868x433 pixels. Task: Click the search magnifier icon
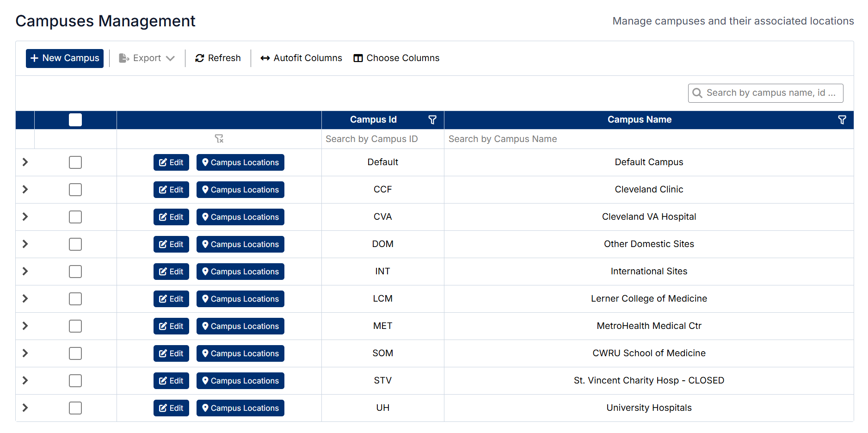pos(697,93)
